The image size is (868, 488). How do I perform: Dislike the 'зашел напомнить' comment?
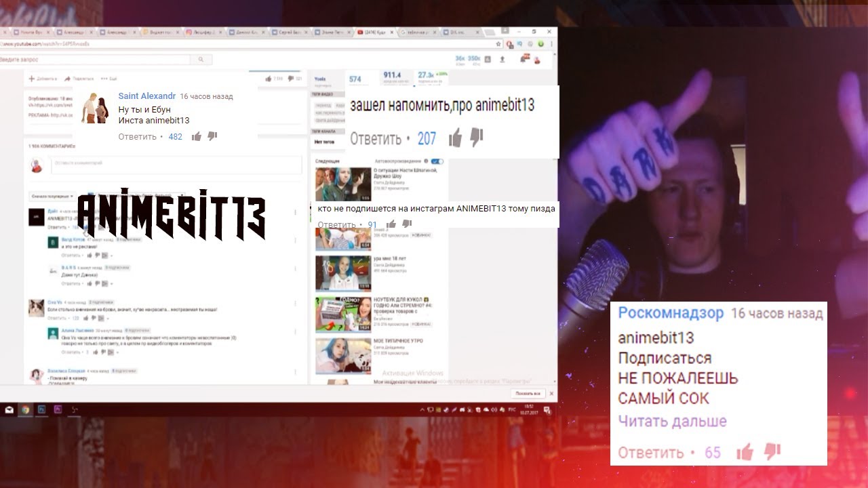(477, 138)
